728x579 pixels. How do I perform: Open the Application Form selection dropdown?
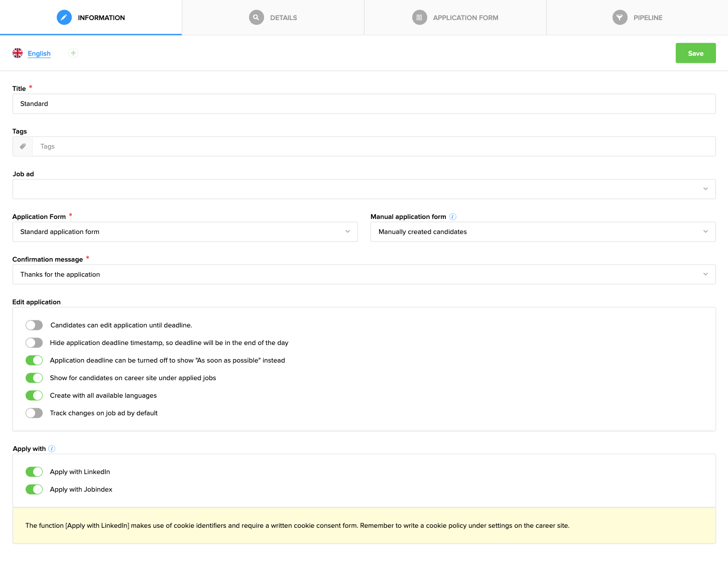click(347, 231)
